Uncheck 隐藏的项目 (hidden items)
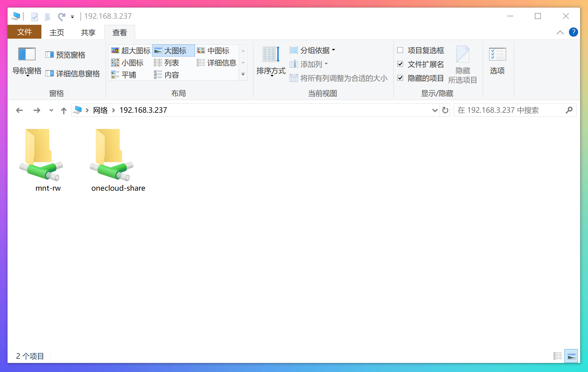Viewport: 588px width, 372px height. pos(400,78)
